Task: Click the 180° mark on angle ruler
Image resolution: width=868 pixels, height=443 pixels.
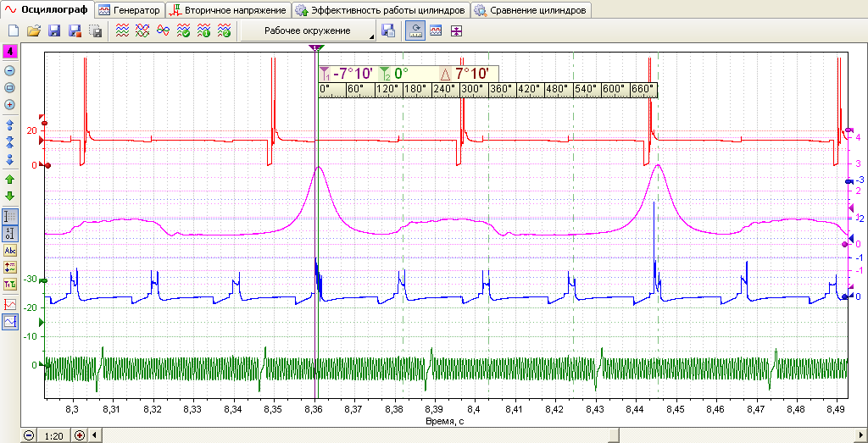Action: click(x=414, y=88)
